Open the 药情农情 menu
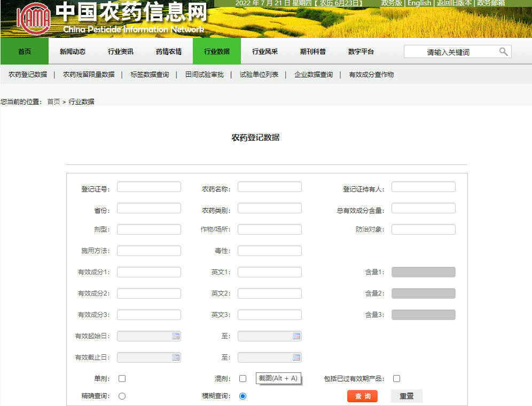Viewport: 532px width, 406px height. [x=168, y=51]
